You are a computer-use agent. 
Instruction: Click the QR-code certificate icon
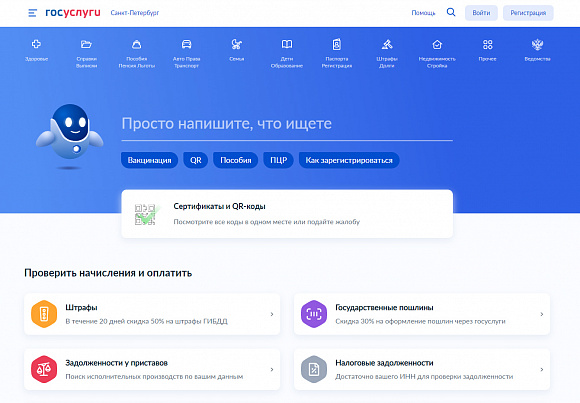click(147, 214)
